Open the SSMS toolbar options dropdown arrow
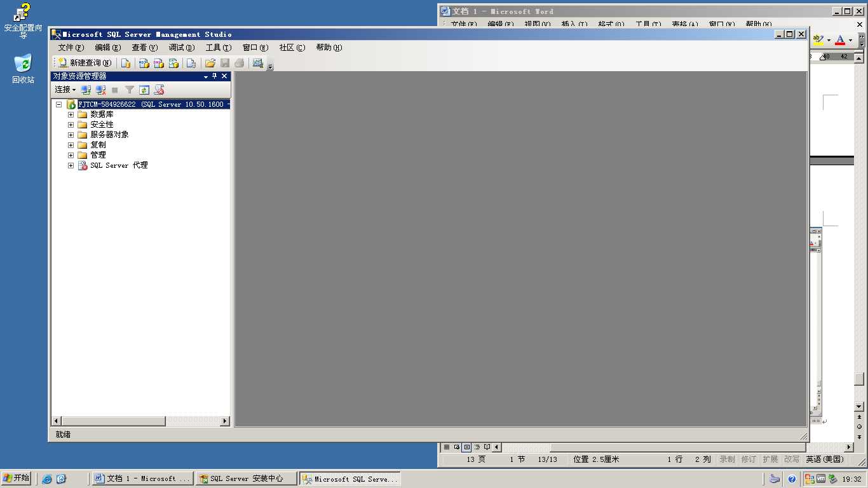Image resolution: width=868 pixels, height=488 pixels. click(x=270, y=66)
